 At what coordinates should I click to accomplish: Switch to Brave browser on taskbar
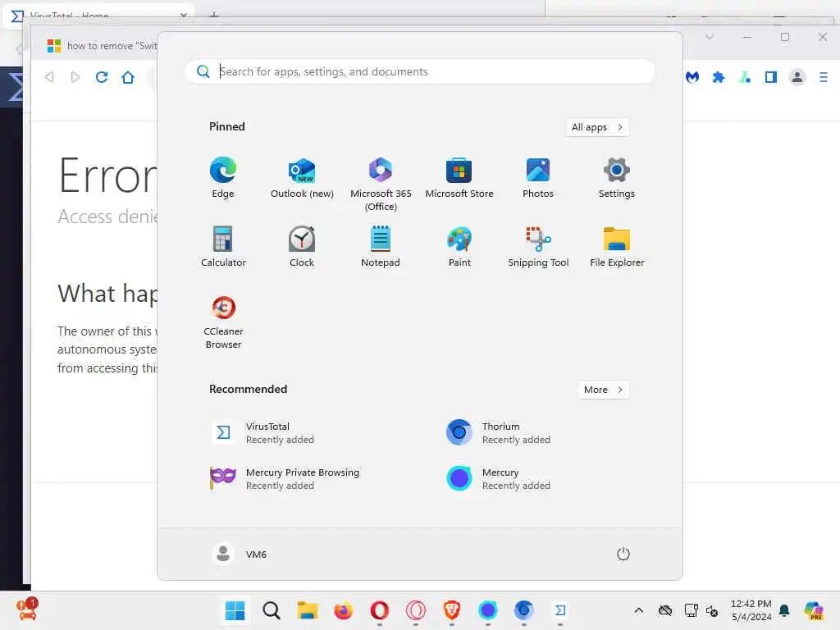452,610
